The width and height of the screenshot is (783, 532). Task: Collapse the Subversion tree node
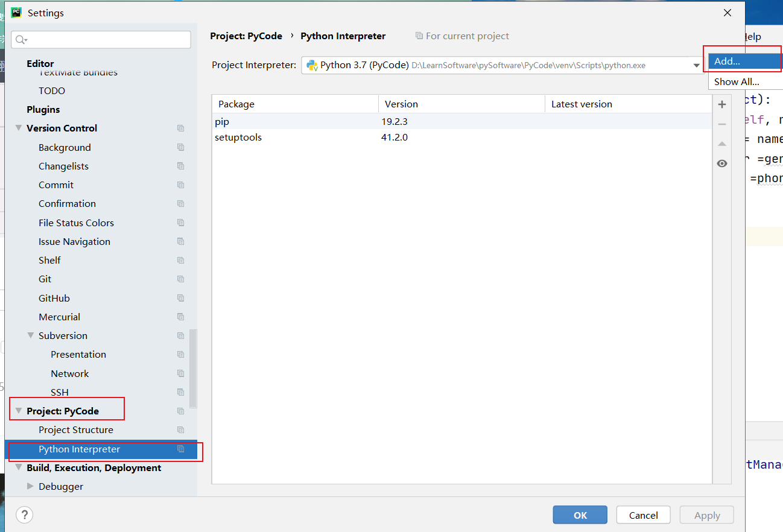pyautogui.click(x=31, y=335)
